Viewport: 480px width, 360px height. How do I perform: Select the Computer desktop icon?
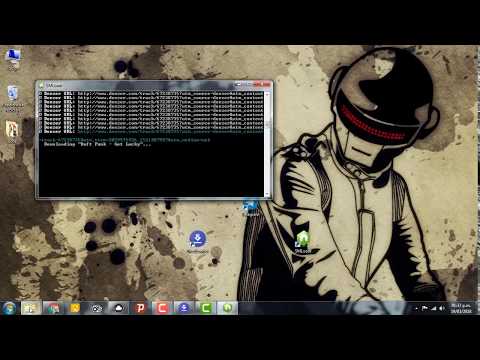[13, 60]
